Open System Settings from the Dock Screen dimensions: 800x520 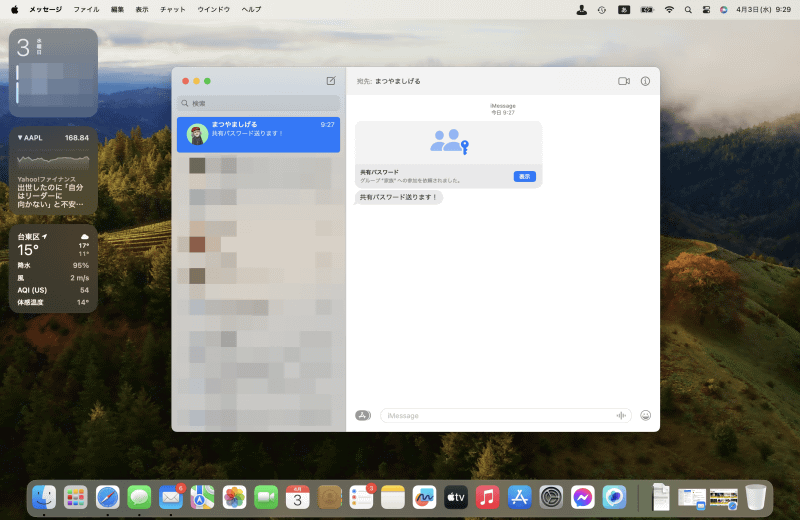(x=551, y=497)
